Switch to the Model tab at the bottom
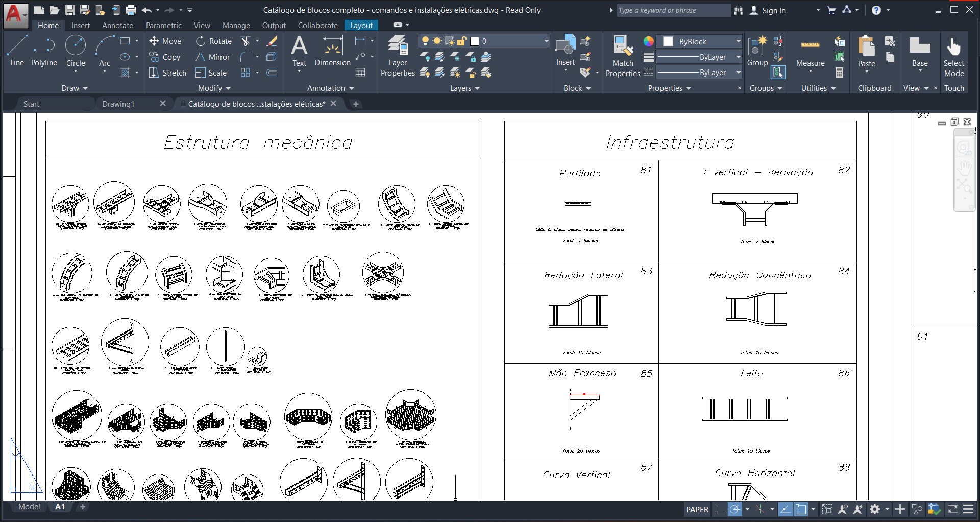Viewport: 980px width, 522px height. pyautogui.click(x=29, y=506)
